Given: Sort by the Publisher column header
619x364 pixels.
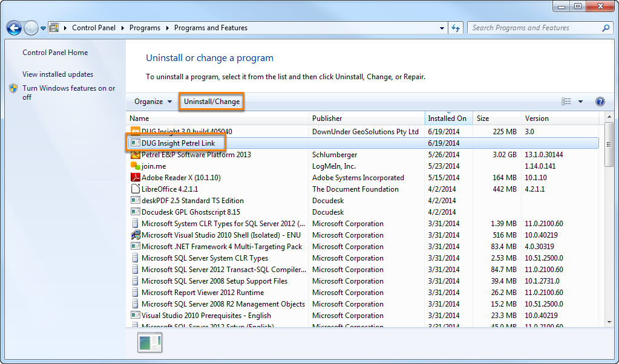Looking at the screenshot, I should [x=366, y=119].
